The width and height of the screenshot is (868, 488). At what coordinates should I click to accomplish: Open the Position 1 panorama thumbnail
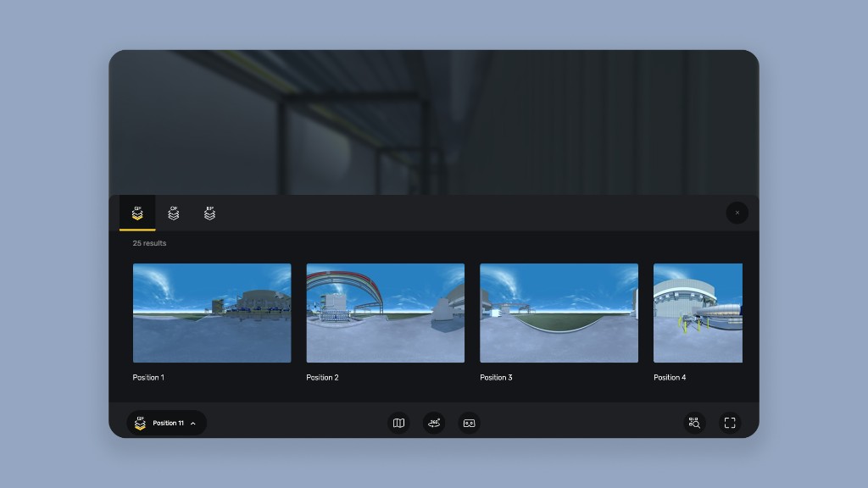(212, 313)
